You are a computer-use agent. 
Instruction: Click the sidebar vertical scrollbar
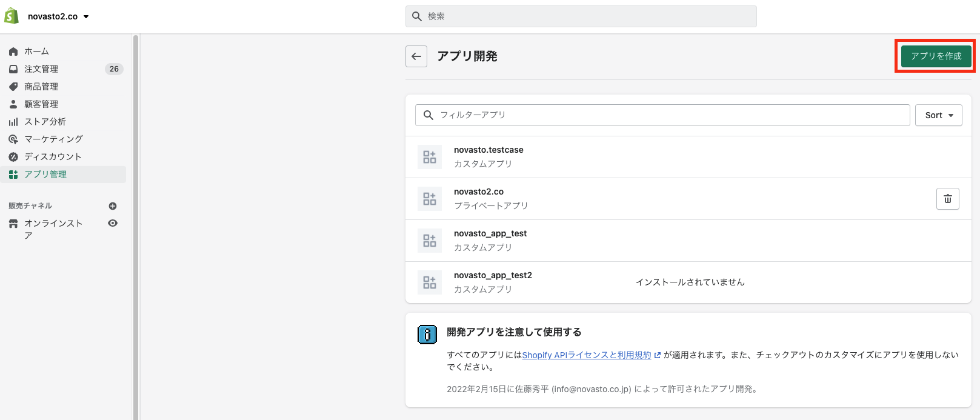pos(136,227)
